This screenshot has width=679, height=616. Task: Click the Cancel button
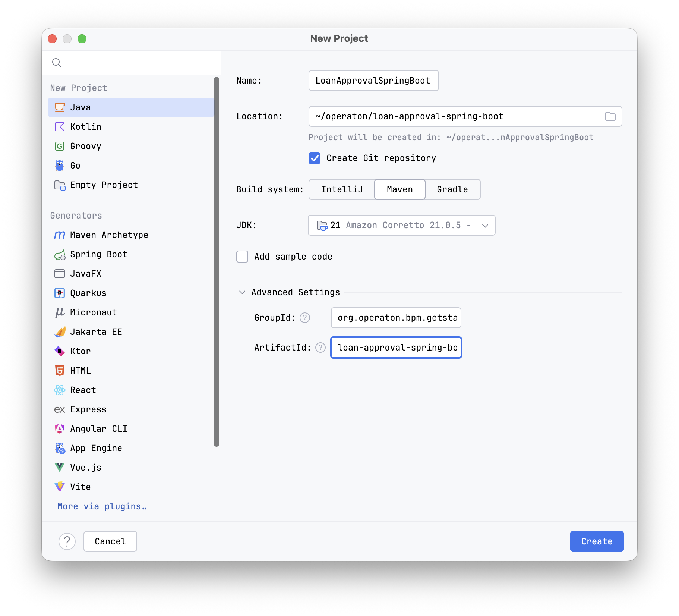110,541
